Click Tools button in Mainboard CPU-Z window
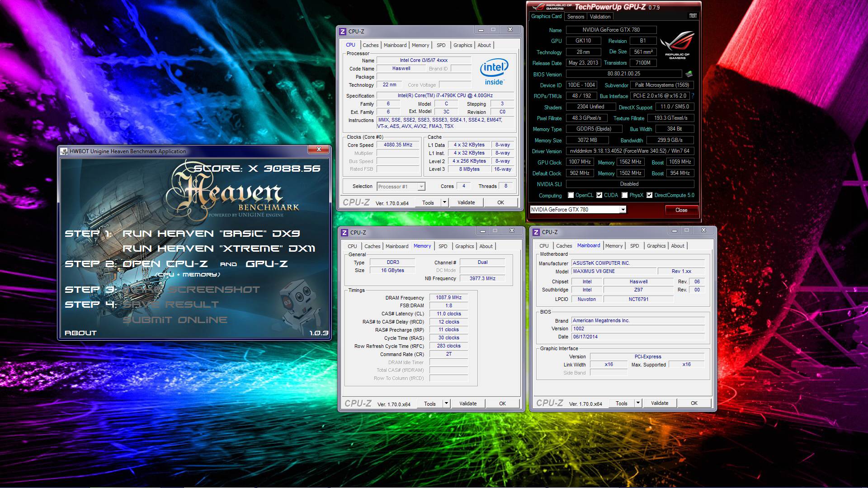The image size is (868, 488). tap(622, 403)
